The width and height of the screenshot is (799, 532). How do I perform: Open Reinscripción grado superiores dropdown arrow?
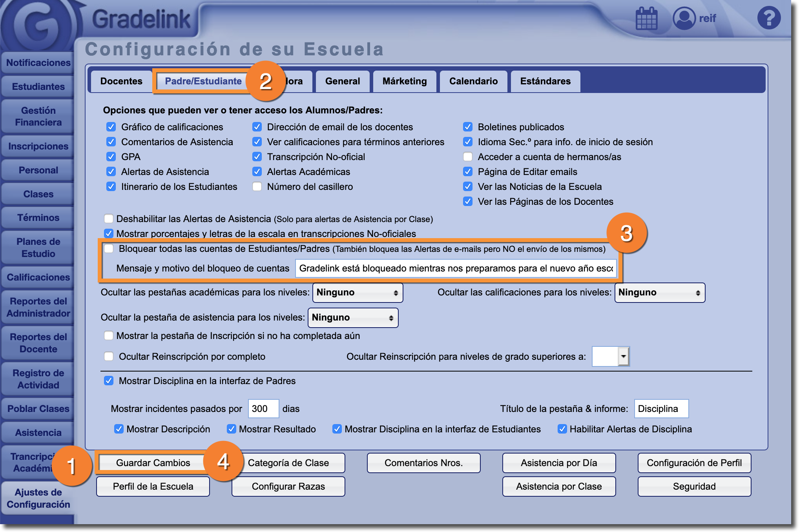(623, 357)
